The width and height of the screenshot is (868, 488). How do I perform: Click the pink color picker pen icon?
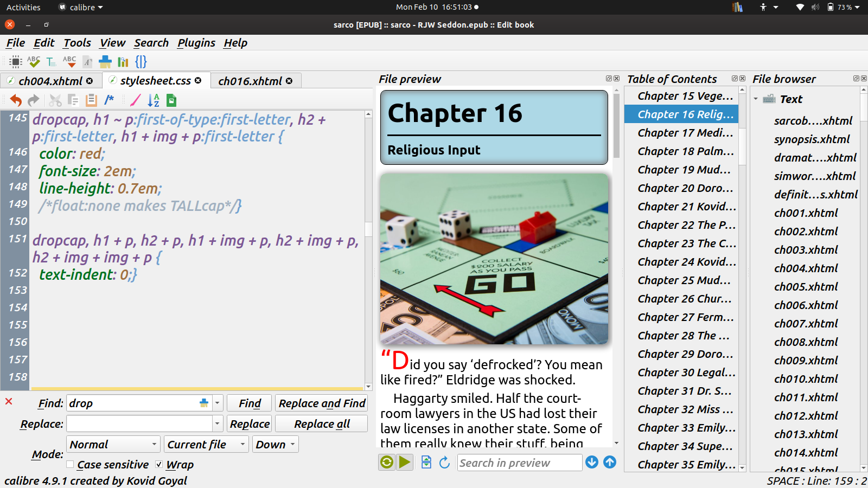tap(136, 100)
